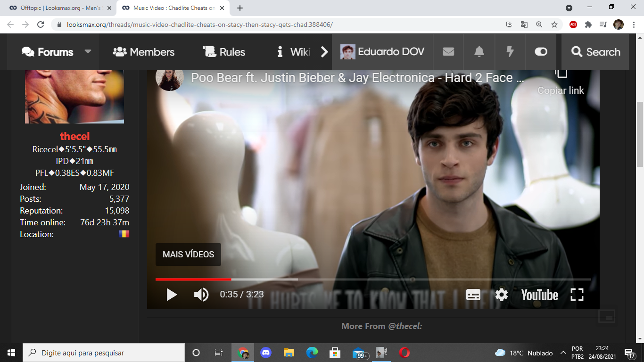Open the video settings gear

pyautogui.click(x=502, y=295)
